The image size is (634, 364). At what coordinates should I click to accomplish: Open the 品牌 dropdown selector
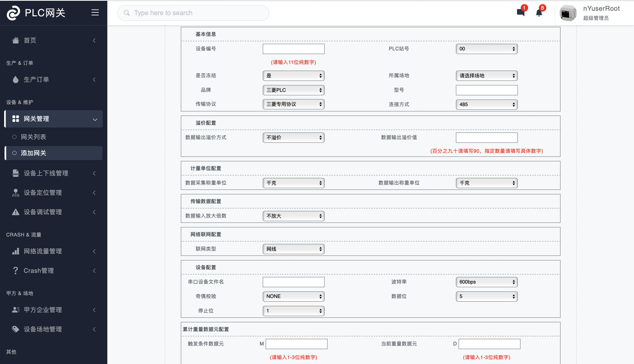click(293, 90)
